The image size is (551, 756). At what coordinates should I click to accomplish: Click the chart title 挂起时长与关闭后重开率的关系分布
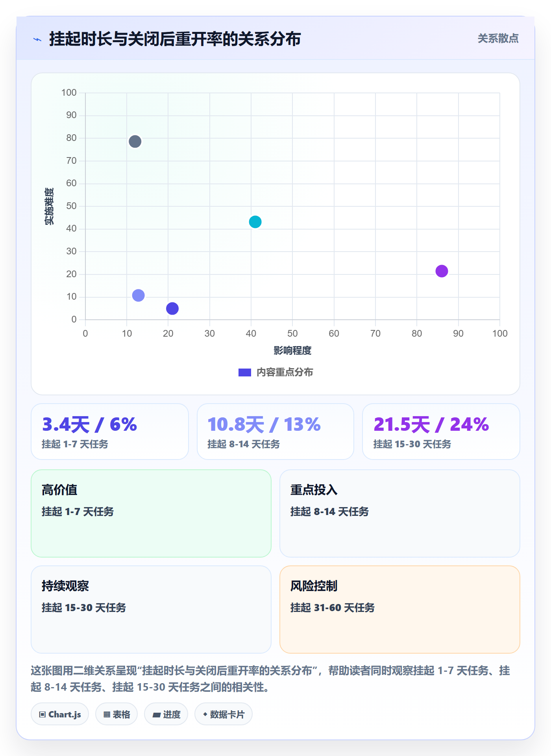click(175, 39)
